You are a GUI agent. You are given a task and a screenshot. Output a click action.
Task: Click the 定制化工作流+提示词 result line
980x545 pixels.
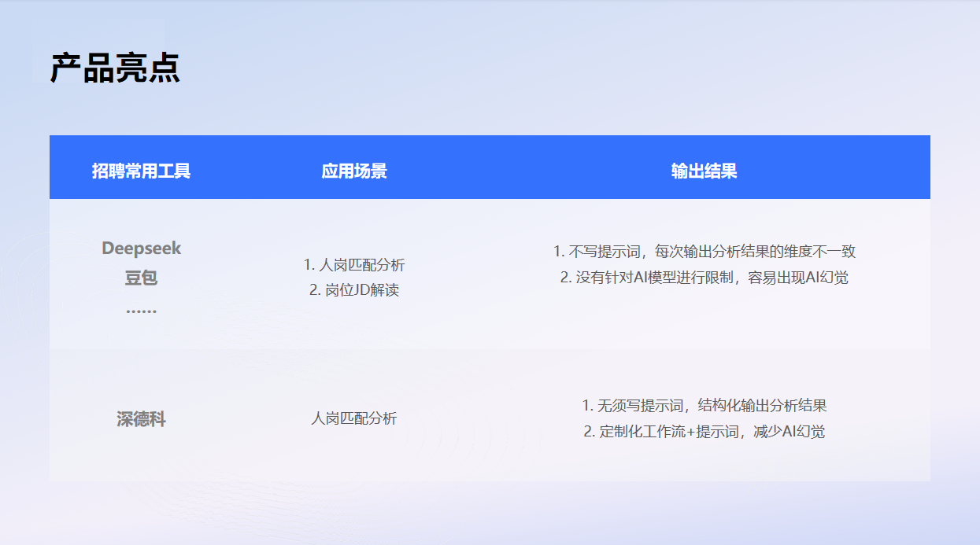pyautogui.click(x=704, y=433)
